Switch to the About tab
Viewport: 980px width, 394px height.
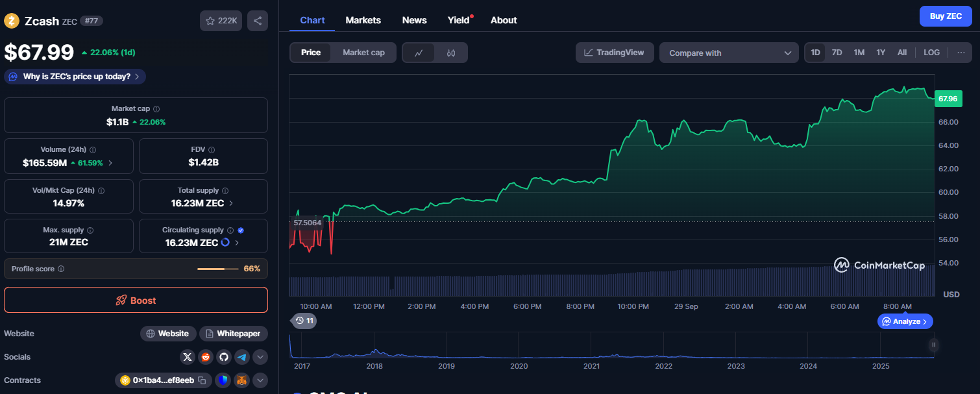coord(504,20)
